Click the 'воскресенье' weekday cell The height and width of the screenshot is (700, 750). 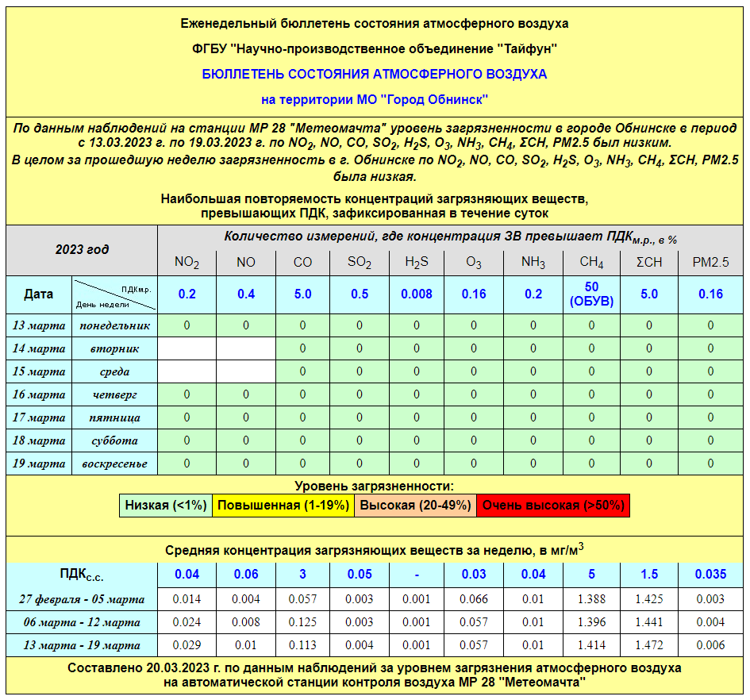114,463
